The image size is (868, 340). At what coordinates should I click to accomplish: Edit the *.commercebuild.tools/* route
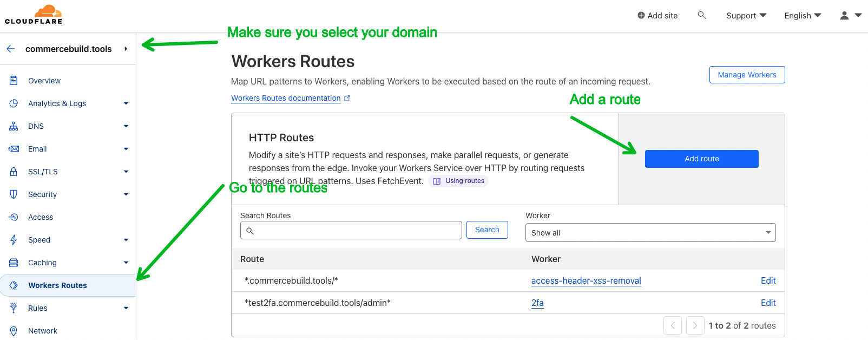click(768, 280)
